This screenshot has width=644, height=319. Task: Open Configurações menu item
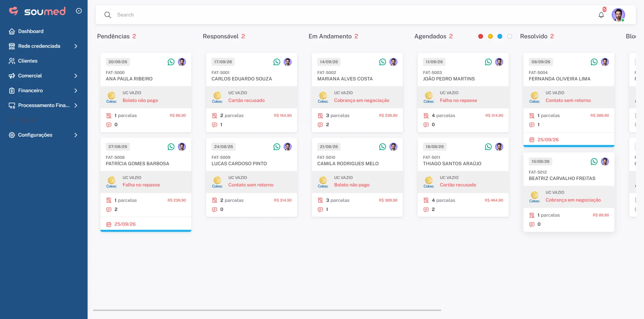coord(44,135)
